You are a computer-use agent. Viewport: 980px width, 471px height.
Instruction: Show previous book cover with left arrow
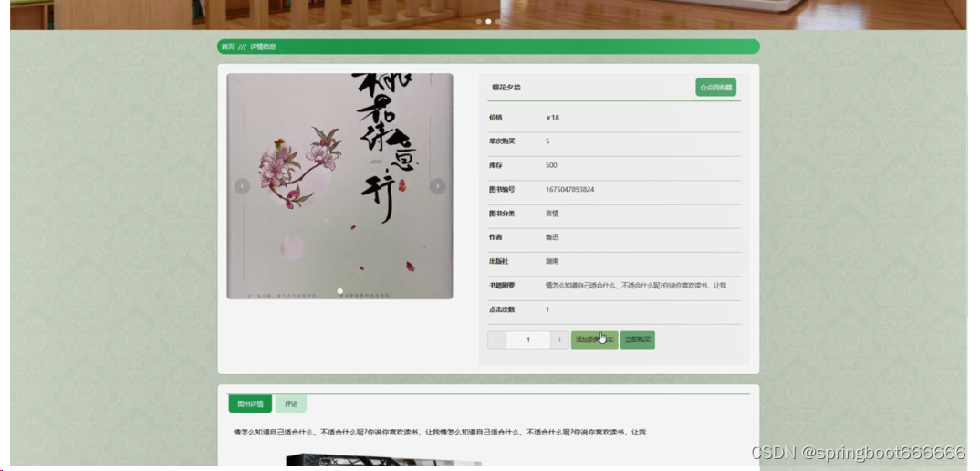tap(242, 186)
